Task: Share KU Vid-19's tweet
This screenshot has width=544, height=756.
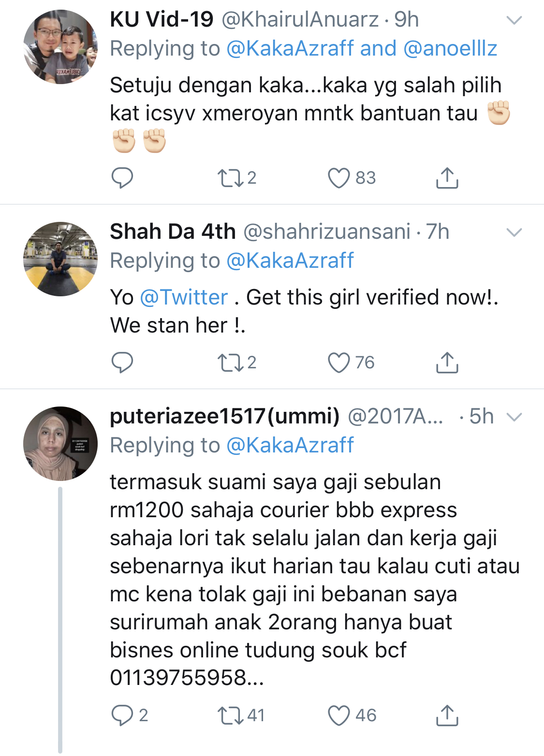Action: (447, 178)
